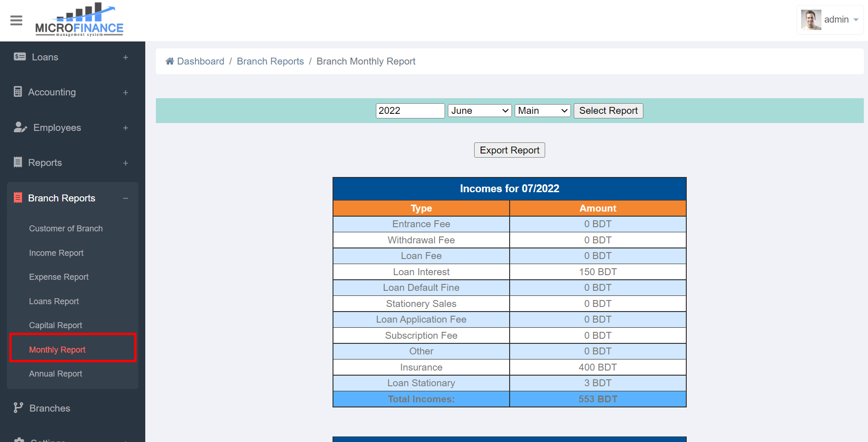Click the Employees user icon
The height and width of the screenshot is (442, 868).
[20, 127]
